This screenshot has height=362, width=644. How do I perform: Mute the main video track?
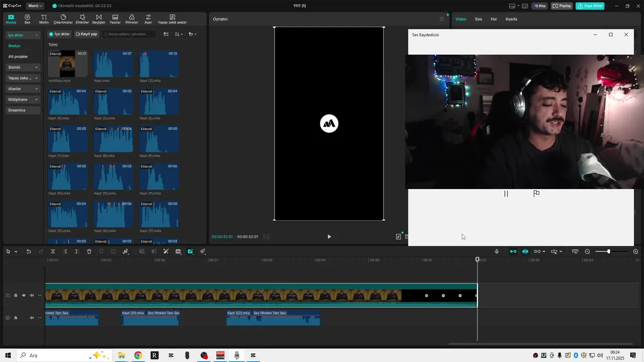[x=32, y=296]
